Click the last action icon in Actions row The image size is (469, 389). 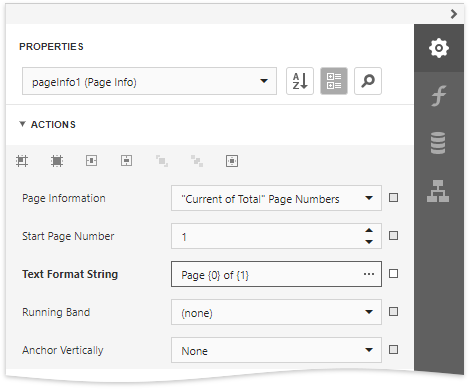click(x=232, y=161)
